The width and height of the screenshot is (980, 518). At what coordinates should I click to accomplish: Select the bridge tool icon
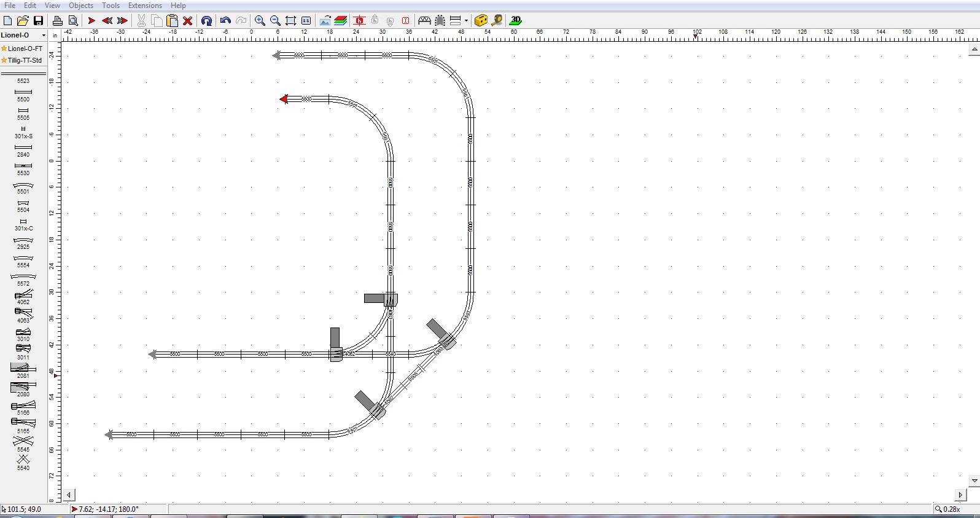[x=424, y=20]
